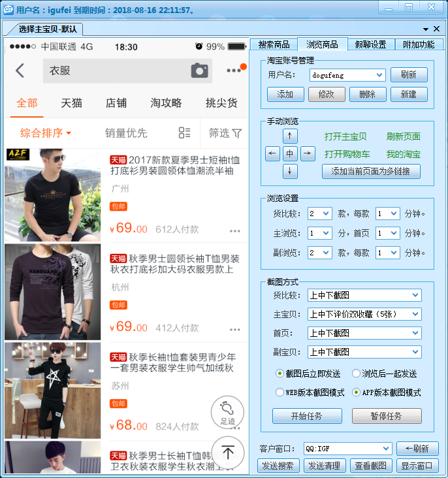The height and width of the screenshot is (478, 448).
Task: Select 店铺 category tab
Action: coord(116,103)
